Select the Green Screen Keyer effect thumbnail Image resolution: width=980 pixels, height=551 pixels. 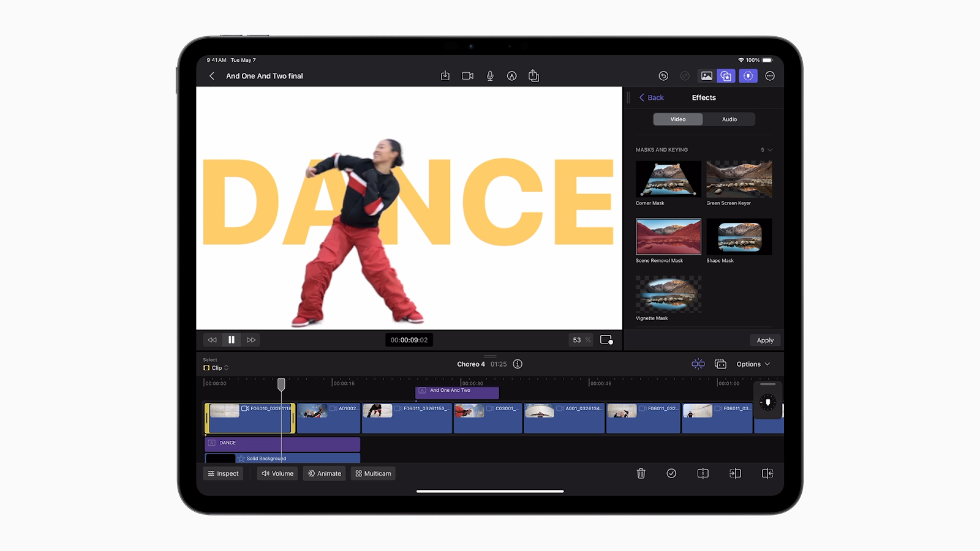coord(739,179)
